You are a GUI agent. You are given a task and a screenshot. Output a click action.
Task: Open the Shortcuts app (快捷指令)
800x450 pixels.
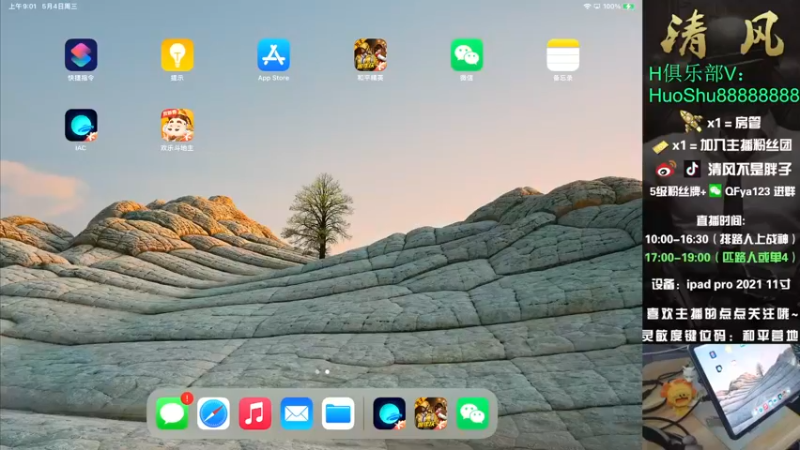tap(81, 55)
